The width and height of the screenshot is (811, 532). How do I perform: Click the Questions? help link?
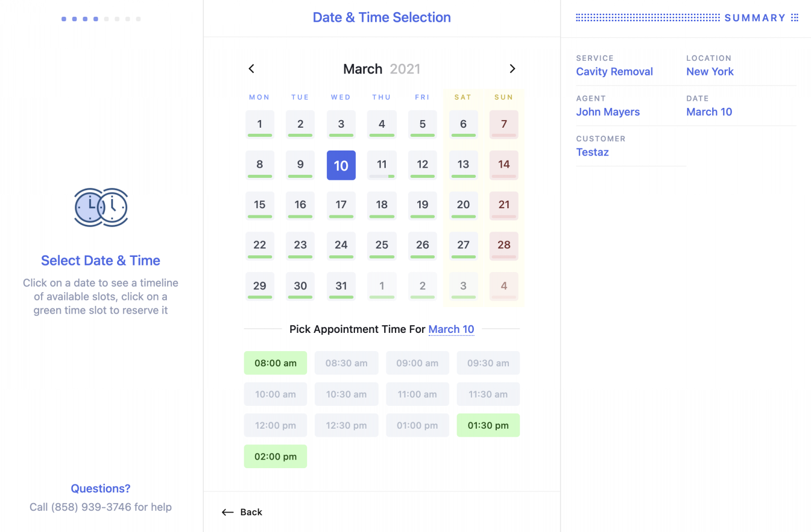pos(100,488)
